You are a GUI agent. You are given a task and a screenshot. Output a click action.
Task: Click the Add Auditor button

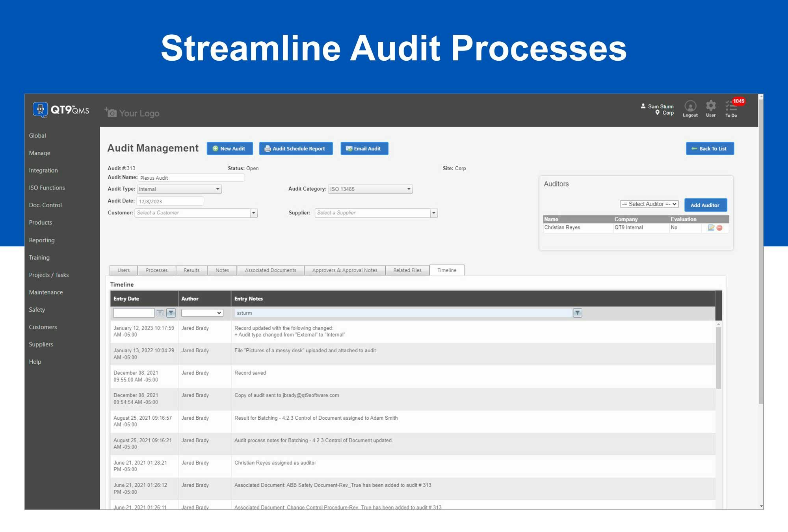click(x=705, y=205)
